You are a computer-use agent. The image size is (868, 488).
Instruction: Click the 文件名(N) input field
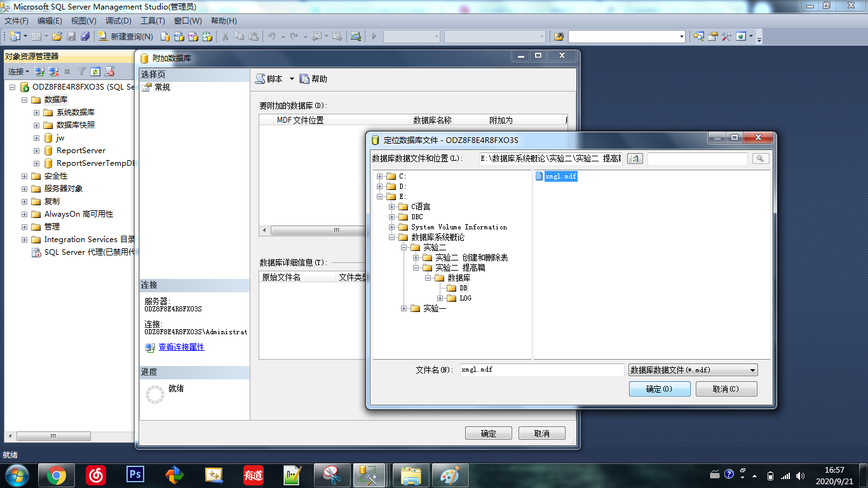(542, 370)
